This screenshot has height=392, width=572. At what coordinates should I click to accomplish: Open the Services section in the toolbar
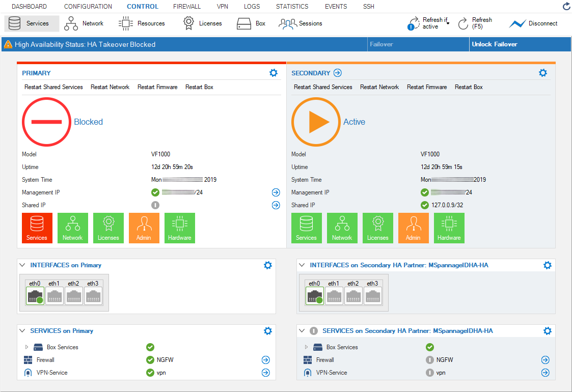pyautogui.click(x=32, y=23)
